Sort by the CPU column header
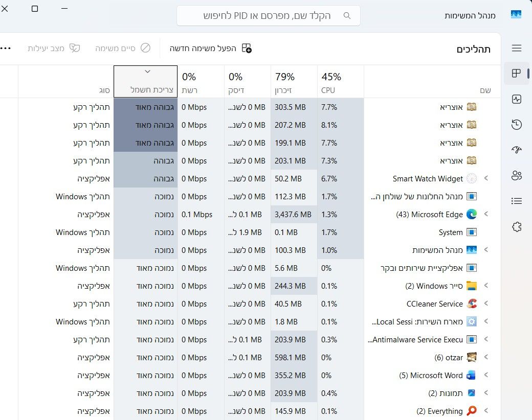The image size is (532, 420). tap(341, 82)
